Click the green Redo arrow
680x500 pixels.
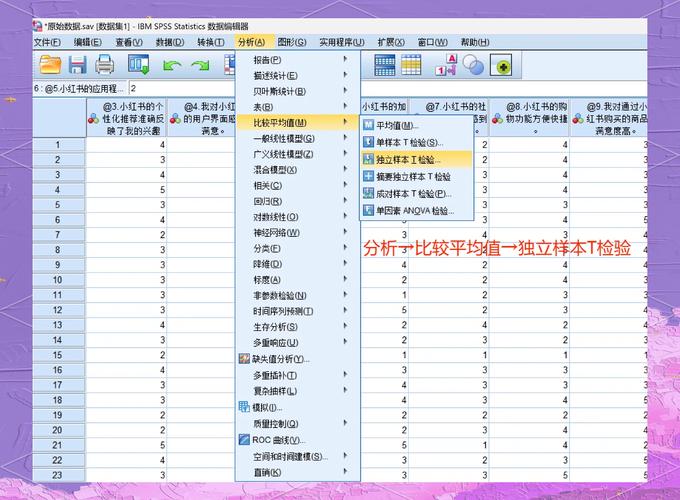pos(200,65)
